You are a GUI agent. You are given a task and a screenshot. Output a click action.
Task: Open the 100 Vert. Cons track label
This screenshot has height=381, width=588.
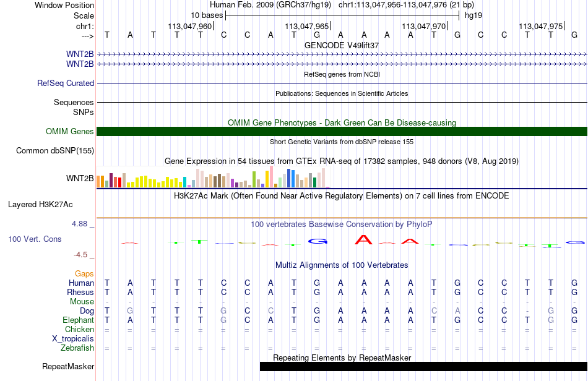pyautogui.click(x=35, y=239)
